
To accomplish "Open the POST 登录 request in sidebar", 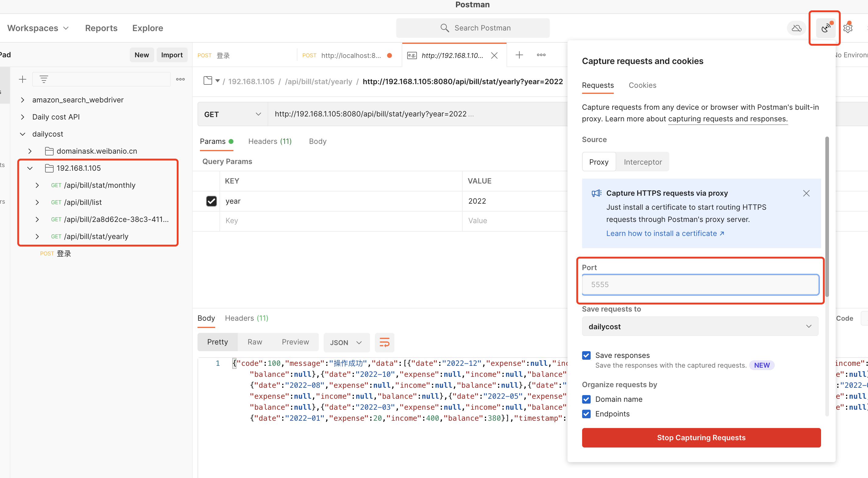I will pos(55,254).
